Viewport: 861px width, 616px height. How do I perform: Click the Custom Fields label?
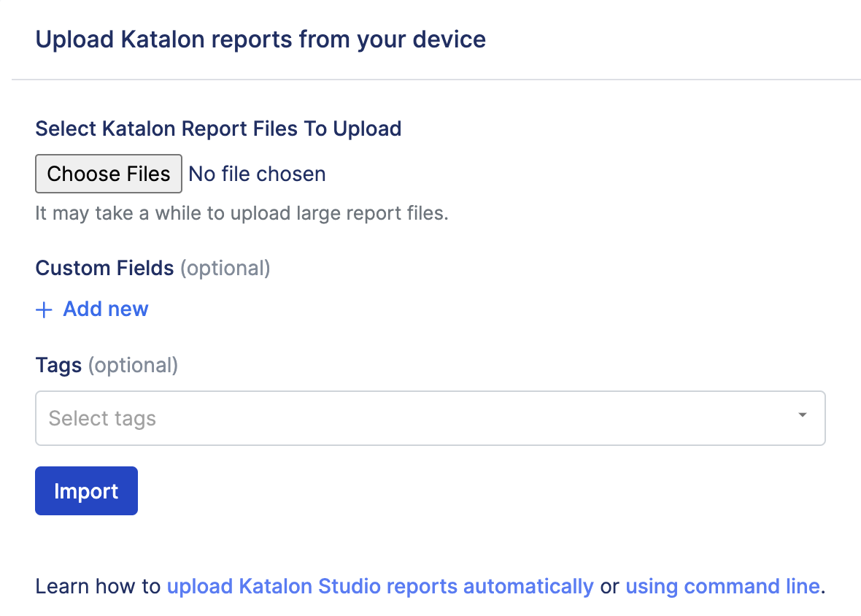(x=104, y=269)
